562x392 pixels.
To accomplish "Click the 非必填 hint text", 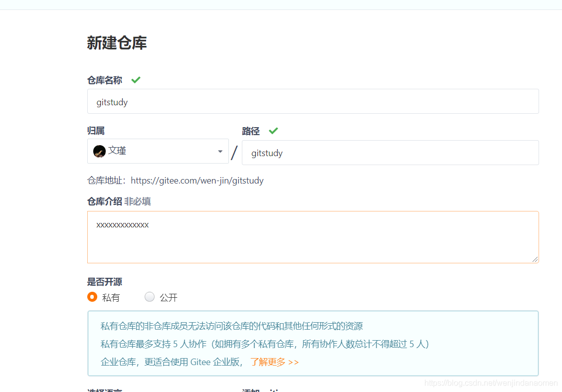I will 138,201.
